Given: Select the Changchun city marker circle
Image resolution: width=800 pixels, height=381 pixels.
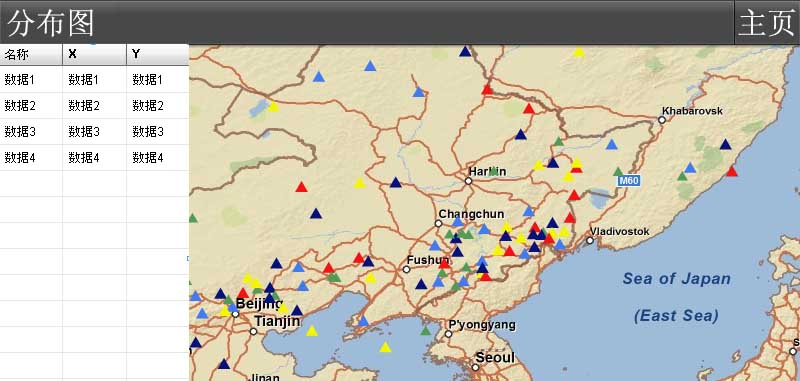Looking at the screenshot, I should tap(438, 223).
